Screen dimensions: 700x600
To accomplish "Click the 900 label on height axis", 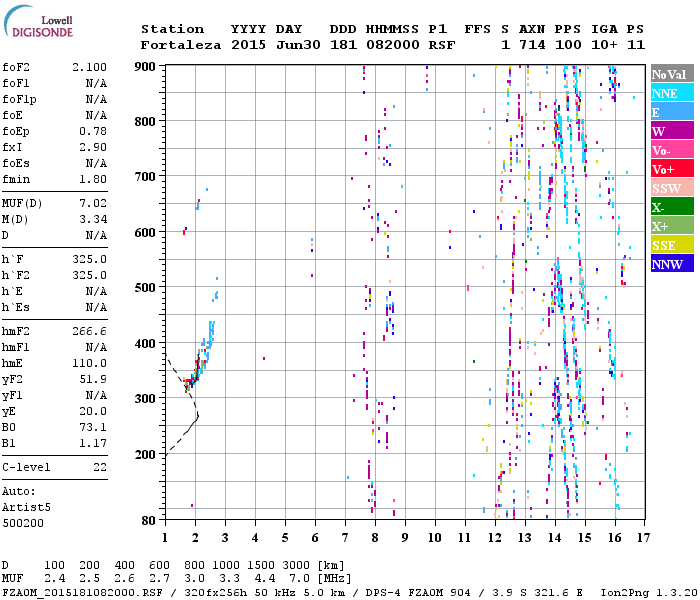I will (x=146, y=66).
